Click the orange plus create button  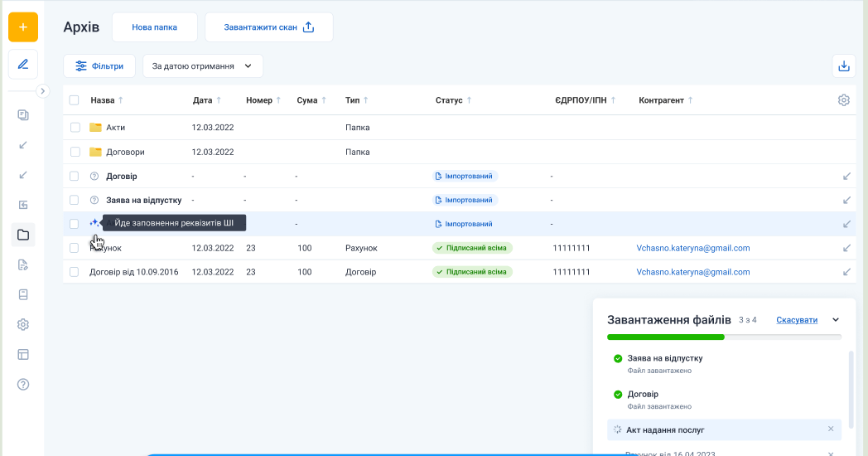pyautogui.click(x=23, y=27)
